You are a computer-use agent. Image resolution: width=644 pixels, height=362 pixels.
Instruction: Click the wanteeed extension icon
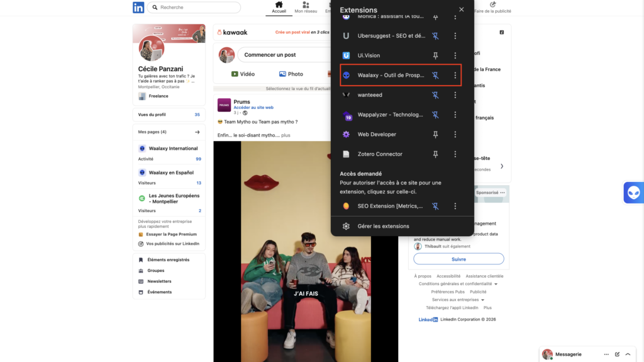pos(346,95)
